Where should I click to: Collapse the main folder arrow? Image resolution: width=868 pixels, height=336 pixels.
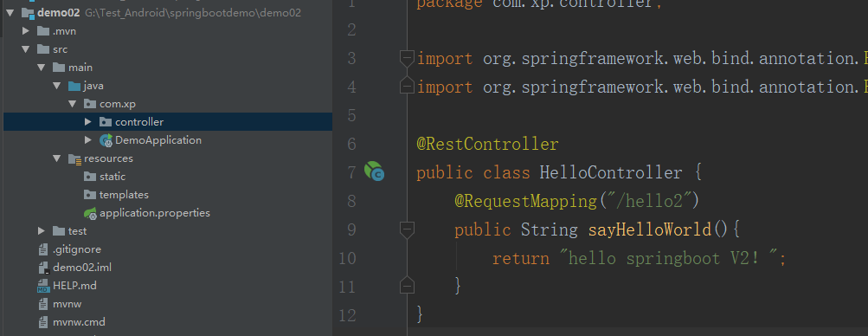pyautogui.click(x=41, y=68)
